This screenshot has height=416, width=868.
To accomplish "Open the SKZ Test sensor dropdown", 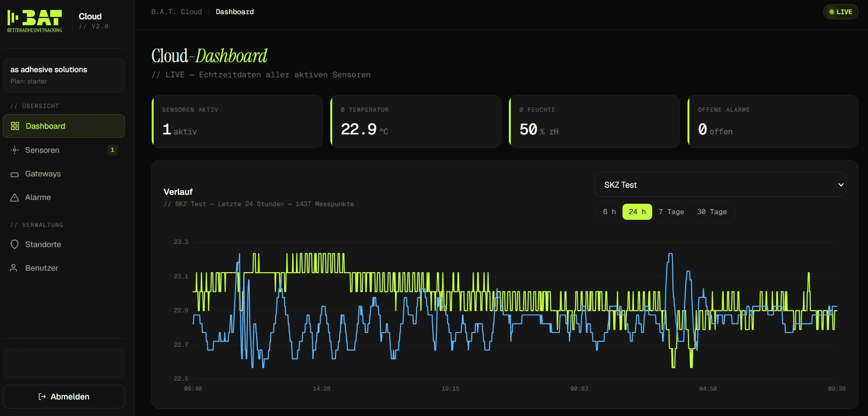I will (720, 184).
